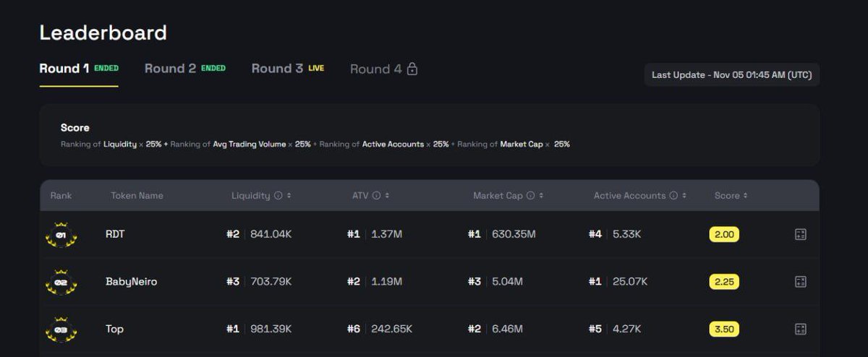Sort by the Liquidity sort arrows
Image resolution: width=868 pixels, height=357 pixels.
click(289, 196)
